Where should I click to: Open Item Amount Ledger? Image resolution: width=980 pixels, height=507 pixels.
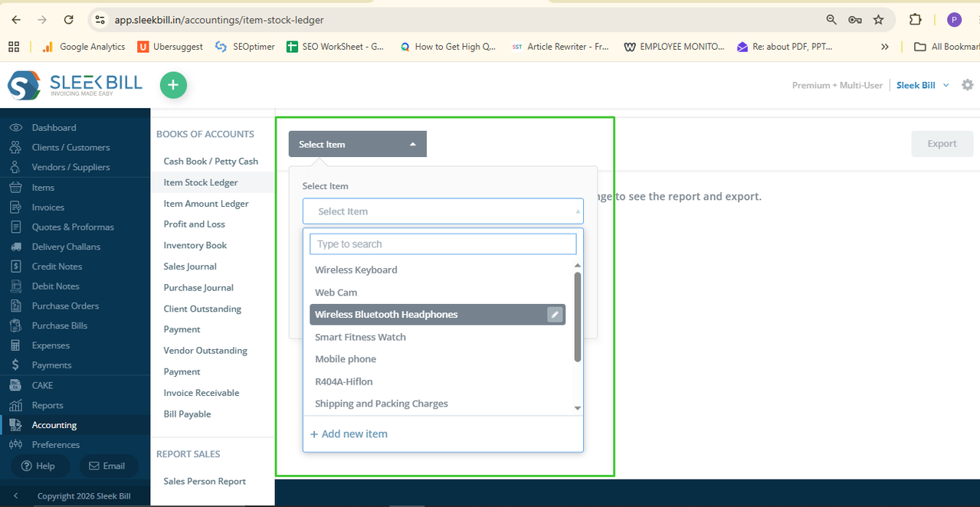click(206, 203)
